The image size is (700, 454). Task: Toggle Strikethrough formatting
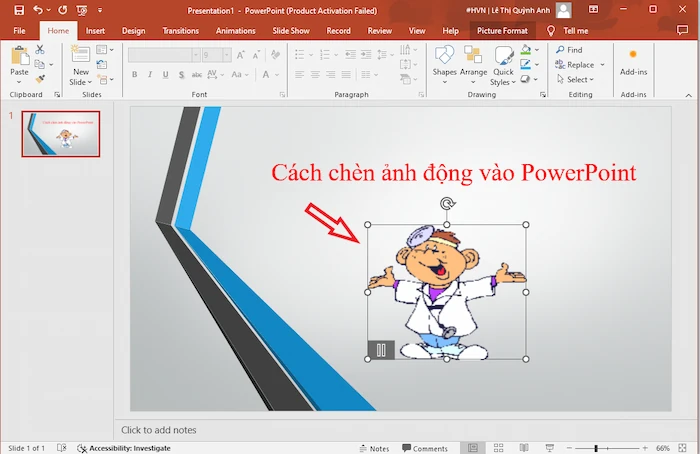[196, 75]
